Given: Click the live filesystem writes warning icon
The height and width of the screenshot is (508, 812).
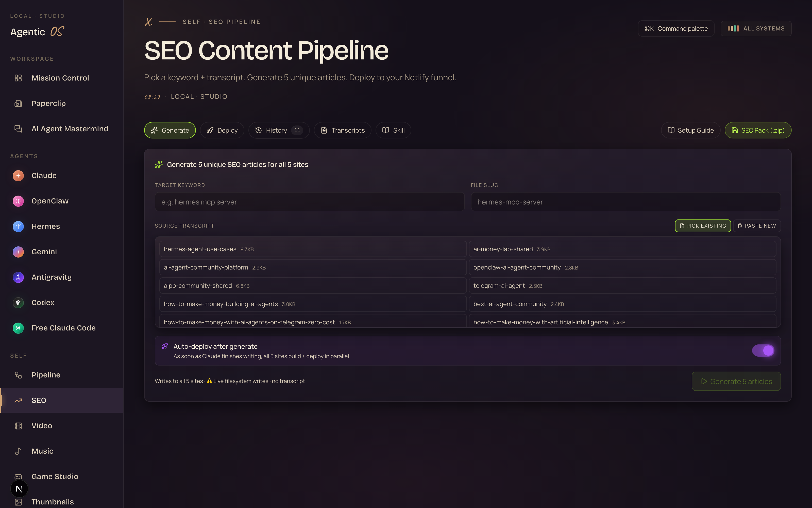Looking at the screenshot, I should coord(209,381).
